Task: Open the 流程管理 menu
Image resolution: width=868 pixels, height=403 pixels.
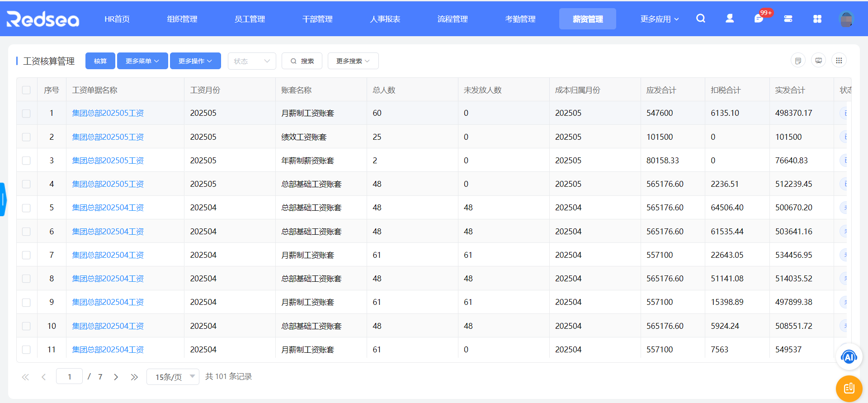Action: coord(453,19)
